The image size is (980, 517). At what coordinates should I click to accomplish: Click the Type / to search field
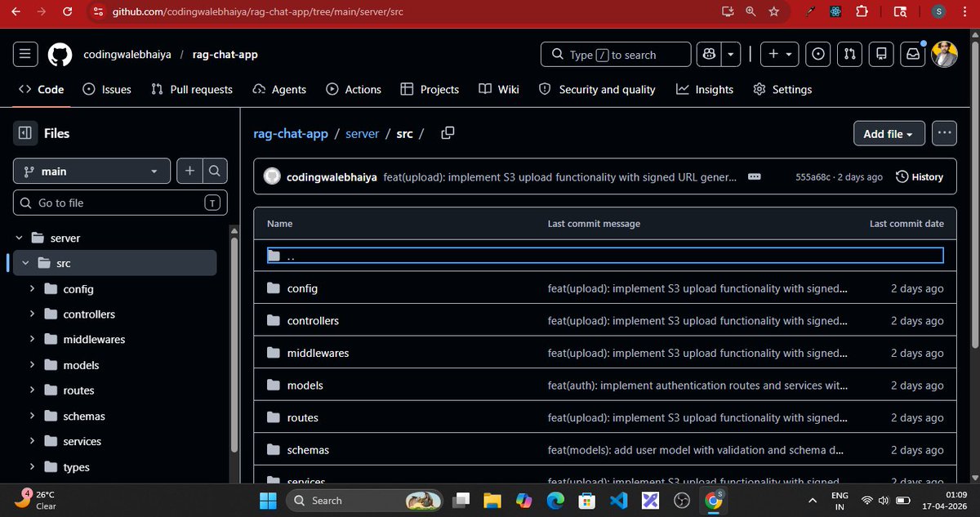(x=616, y=55)
